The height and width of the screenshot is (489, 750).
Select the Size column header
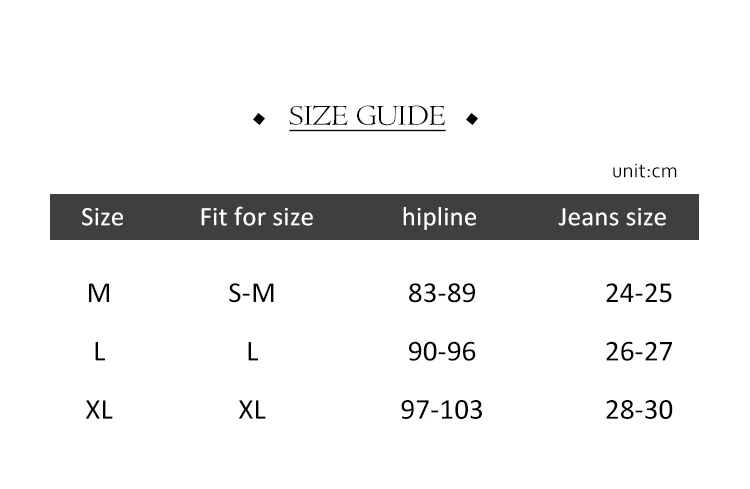coord(102,217)
